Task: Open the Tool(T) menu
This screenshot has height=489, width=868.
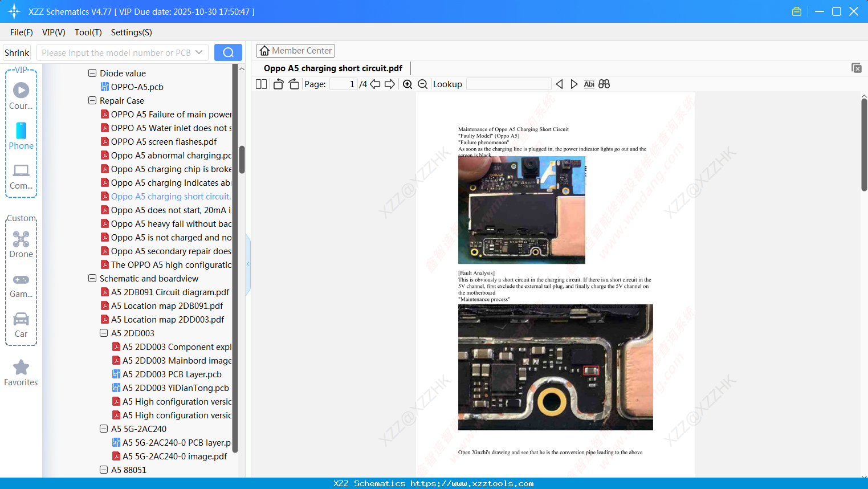Action: tap(88, 32)
